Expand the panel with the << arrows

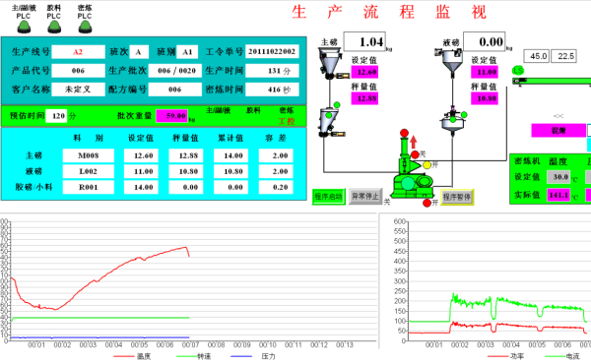[x=558, y=116]
